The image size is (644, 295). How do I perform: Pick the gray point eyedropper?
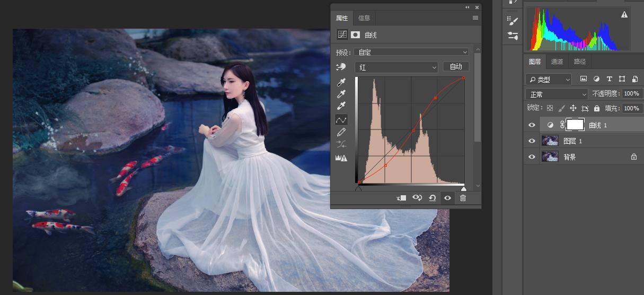(341, 94)
